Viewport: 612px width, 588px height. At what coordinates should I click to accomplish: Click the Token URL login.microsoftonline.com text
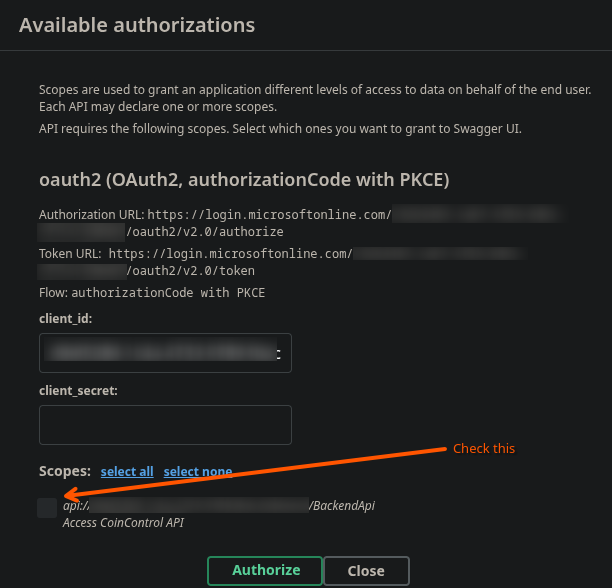(x=230, y=254)
